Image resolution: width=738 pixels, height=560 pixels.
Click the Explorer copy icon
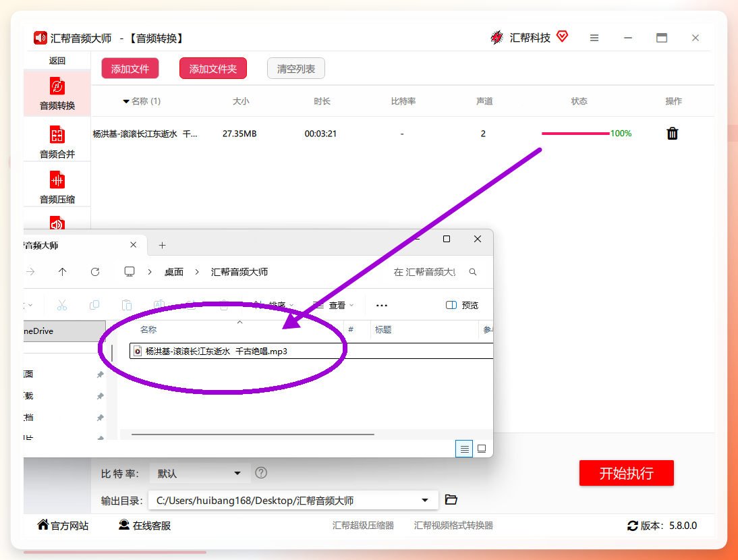[94, 305]
